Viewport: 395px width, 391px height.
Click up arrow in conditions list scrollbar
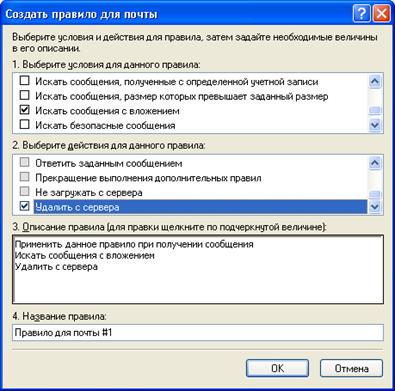[375, 82]
